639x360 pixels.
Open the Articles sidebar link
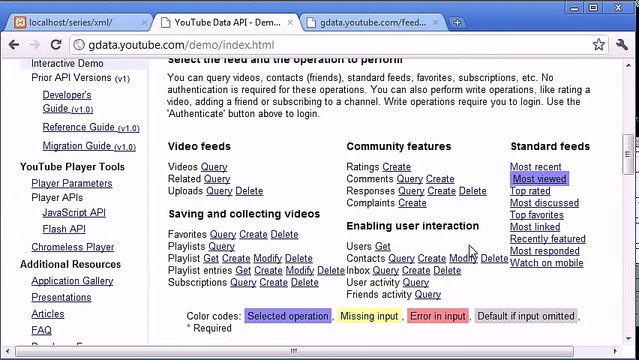tap(48, 314)
